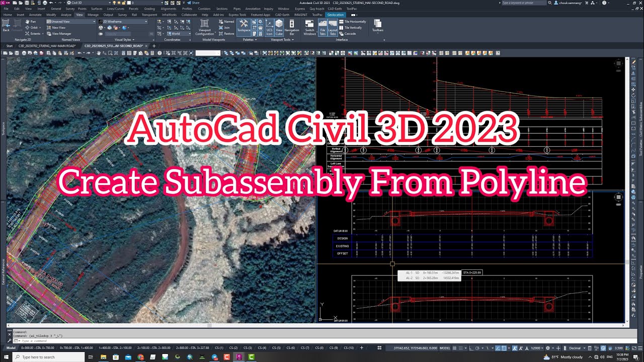This screenshot has height=362, width=644.
Task: Expand the Viewport Tools panel
Action: click(x=282, y=40)
